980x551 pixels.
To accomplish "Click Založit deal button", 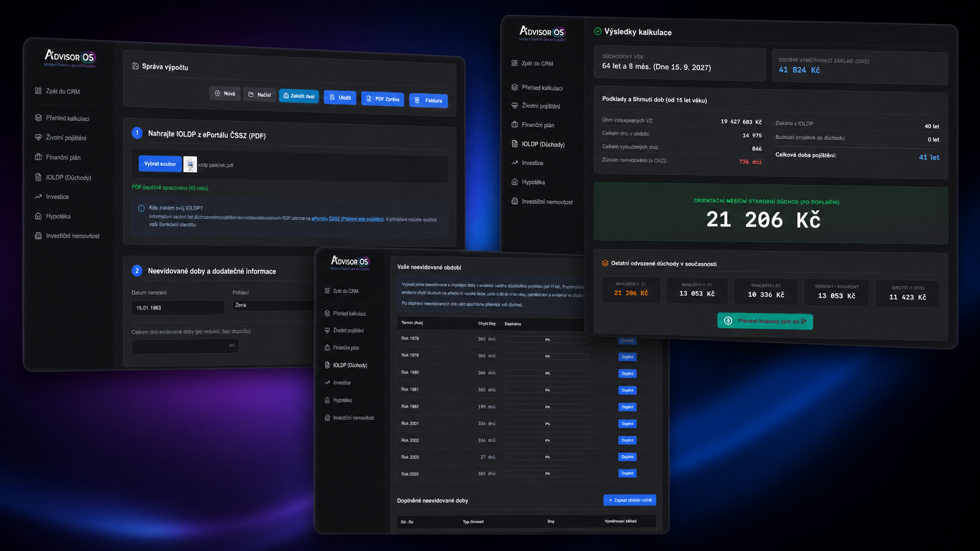I will (x=299, y=96).
